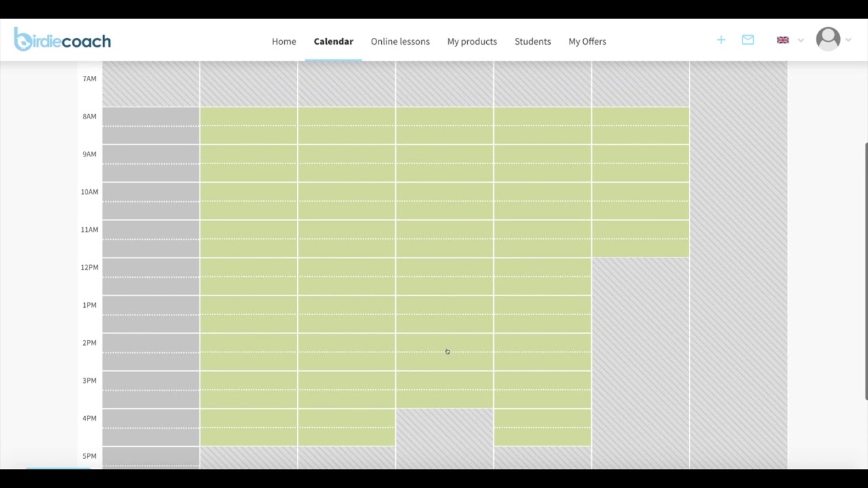The width and height of the screenshot is (868, 488).
Task: Click the 11AM time label
Action: 90,230
